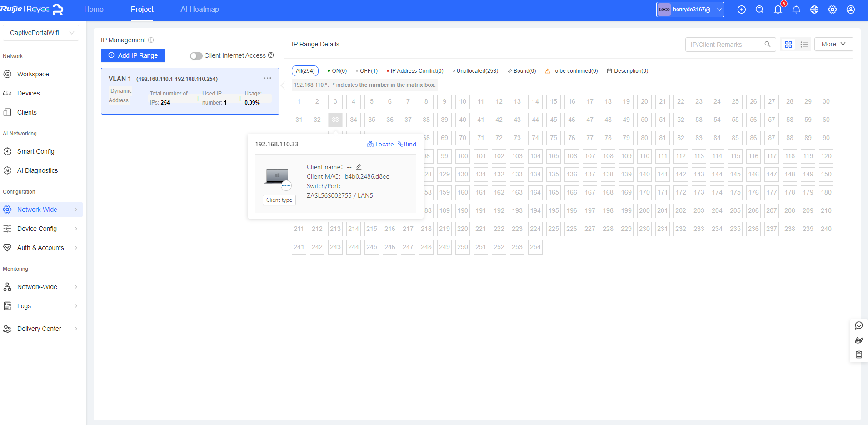This screenshot has width=868, height=425.
Task: Open the language globe selector
Action: click(x=814, y=9)
